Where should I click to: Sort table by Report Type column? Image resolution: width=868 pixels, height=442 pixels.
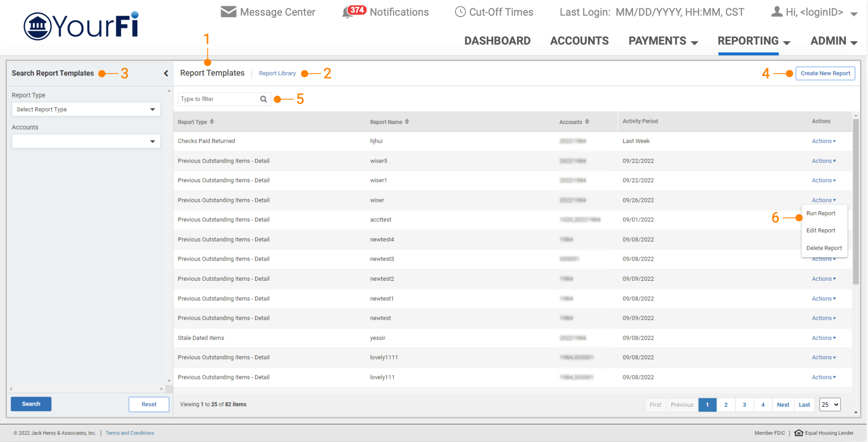[212, 122]
